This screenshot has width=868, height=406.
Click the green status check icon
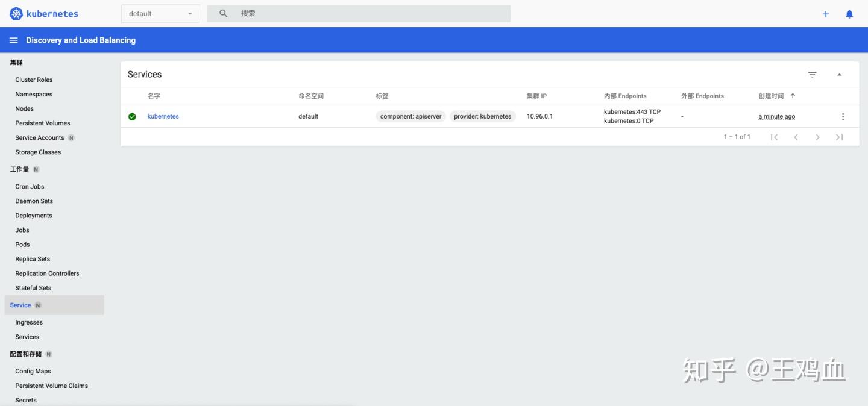[x=132, y=116]
